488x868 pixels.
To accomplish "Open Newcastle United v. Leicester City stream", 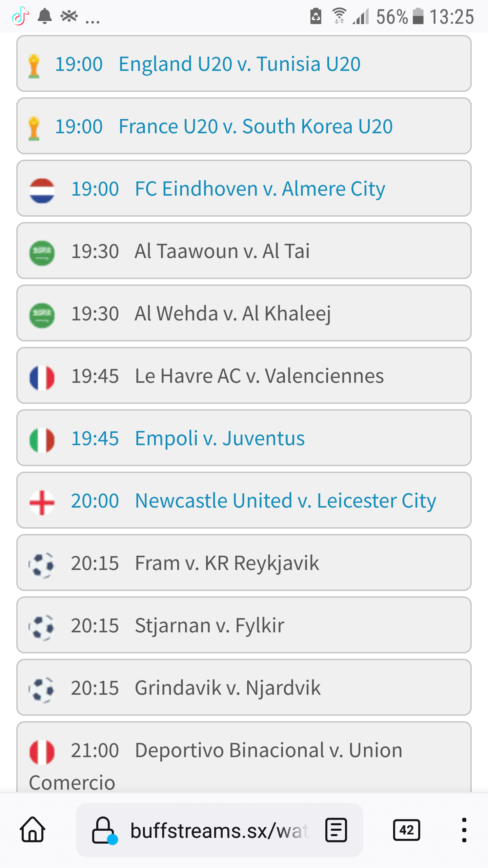I will pos(244,500).
